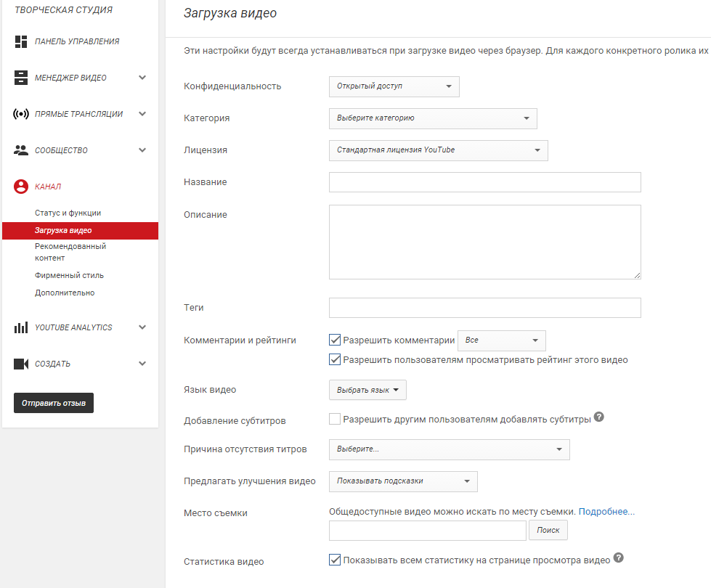Open Дополнительно channel settings
The height and width of the screenshot is (588, 711).
click(65, 293)
